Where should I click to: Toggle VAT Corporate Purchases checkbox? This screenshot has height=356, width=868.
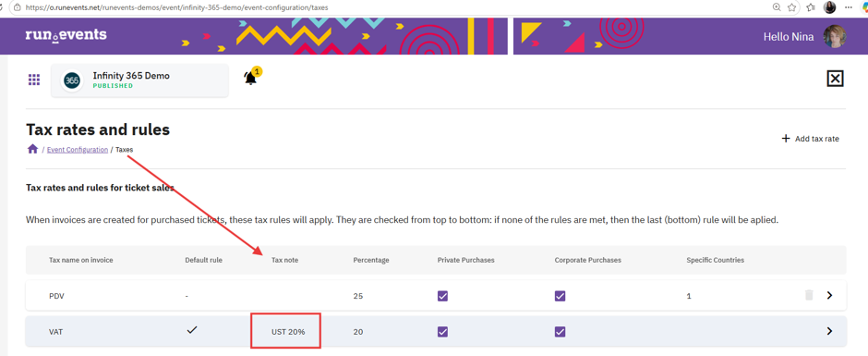click(x=560, y=332)
